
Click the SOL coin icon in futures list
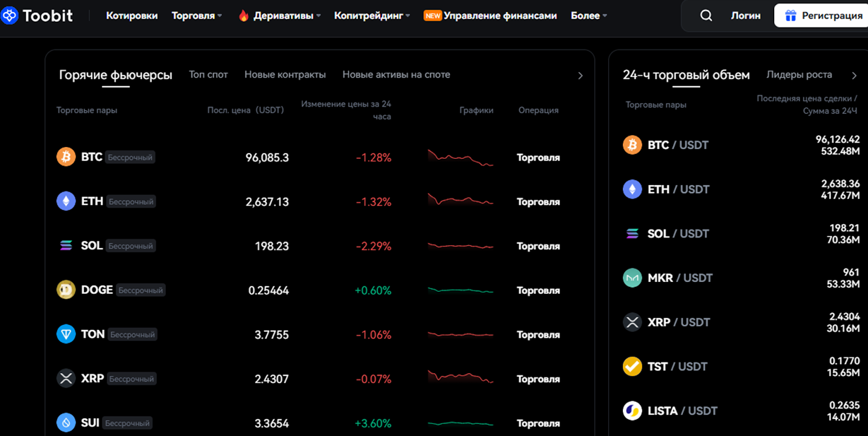point(66,246)
